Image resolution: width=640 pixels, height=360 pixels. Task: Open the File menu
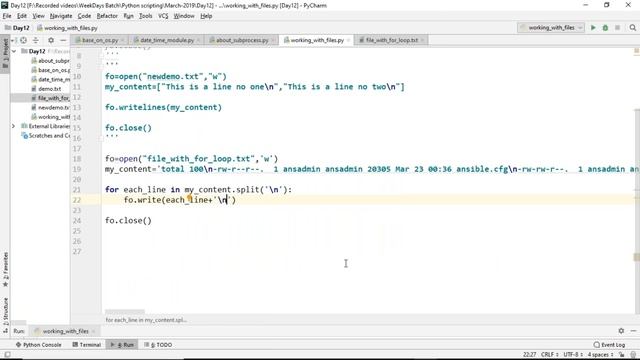(x=7, y=16)
